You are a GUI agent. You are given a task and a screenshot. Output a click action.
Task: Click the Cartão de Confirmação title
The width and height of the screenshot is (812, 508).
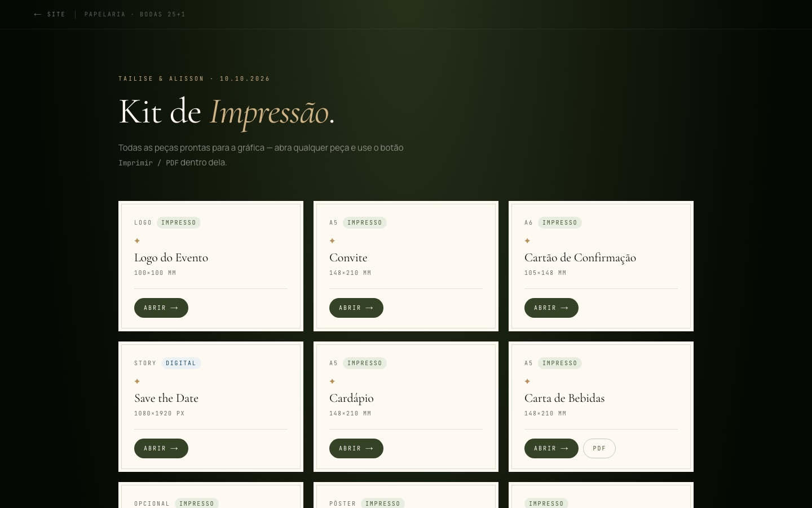tap(580, 258)
